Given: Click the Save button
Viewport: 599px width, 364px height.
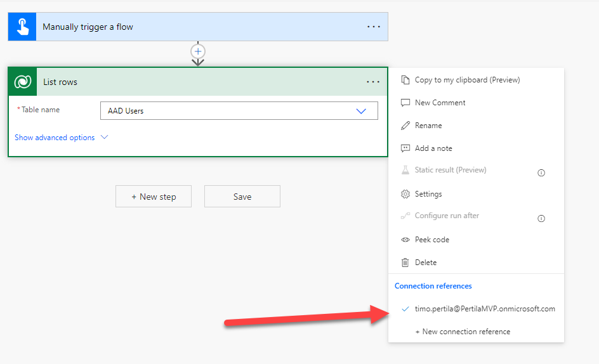Looking at the screenshot, I should point(242,197).
